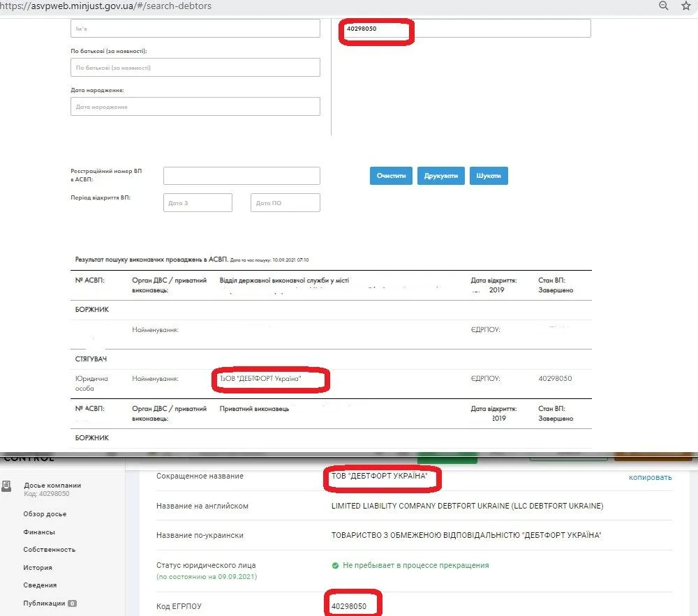Image resolution: width=698 pixels, height=616 pixels.
Task: Click the company dossier icon in sidebar
Action: (x=6, y=486)
